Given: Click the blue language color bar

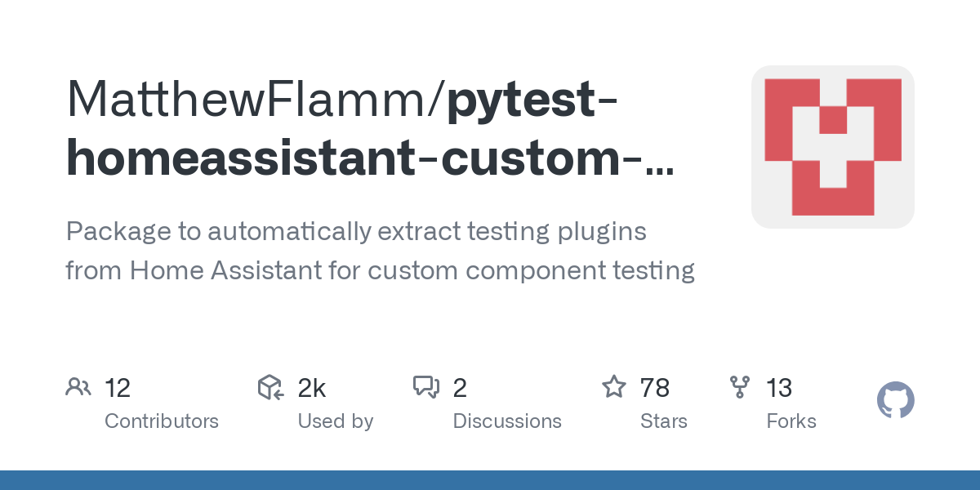Looking at the screenshot, I should (x=490, y=480).
